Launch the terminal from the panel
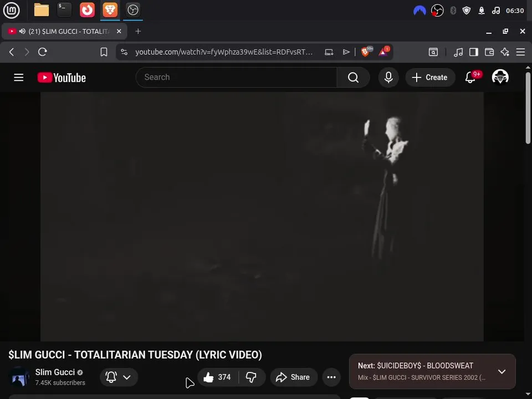Image resolution: width=532 pixels, height=399 pixels. (x=64, y=10)
